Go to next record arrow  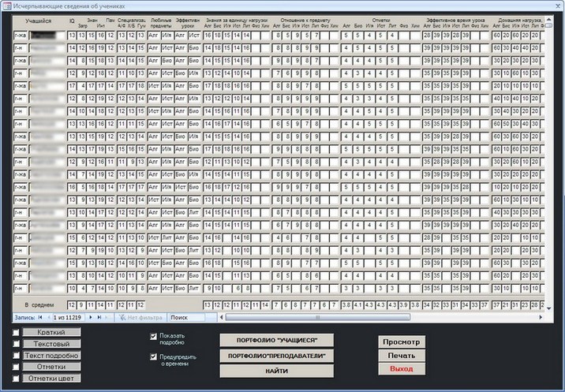(89, 317)
